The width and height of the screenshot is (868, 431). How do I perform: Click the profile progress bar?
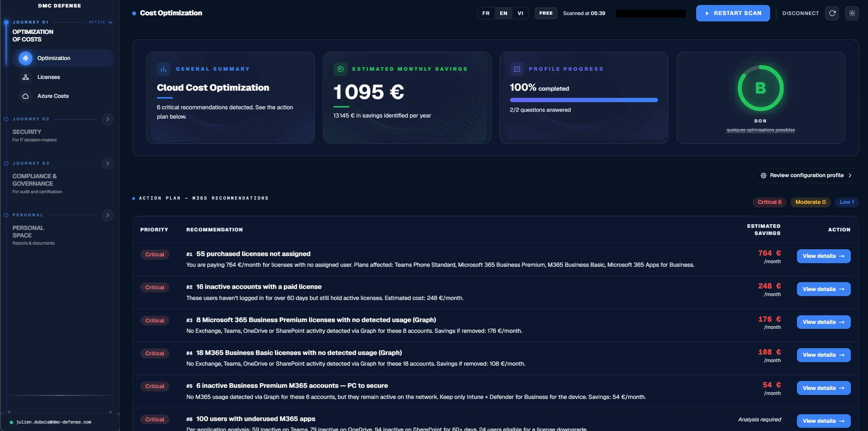(584, 100)
